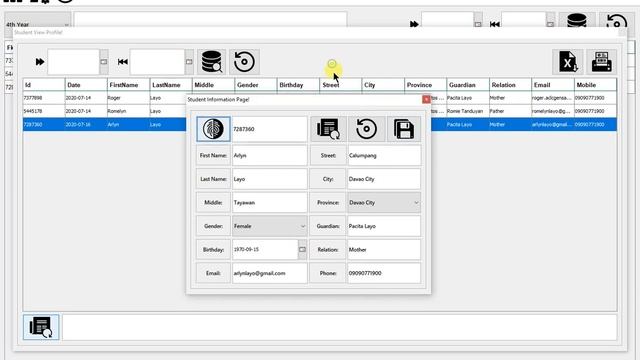Click the Last Name field with Layo
The image size is (640, 360).
click(x=269, y=179)
